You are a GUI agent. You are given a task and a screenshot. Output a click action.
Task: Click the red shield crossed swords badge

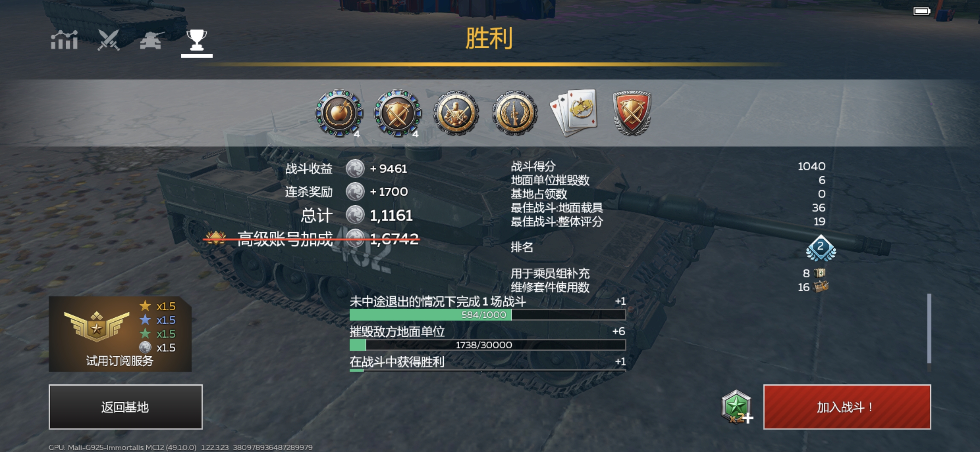coord(632,113)
